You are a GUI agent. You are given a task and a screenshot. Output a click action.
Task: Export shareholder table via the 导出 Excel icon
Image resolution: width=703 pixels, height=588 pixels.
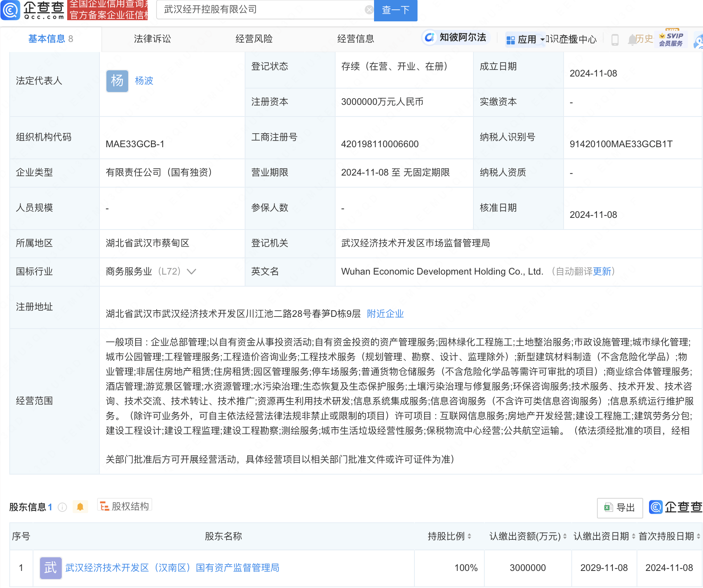pos(620,508)
